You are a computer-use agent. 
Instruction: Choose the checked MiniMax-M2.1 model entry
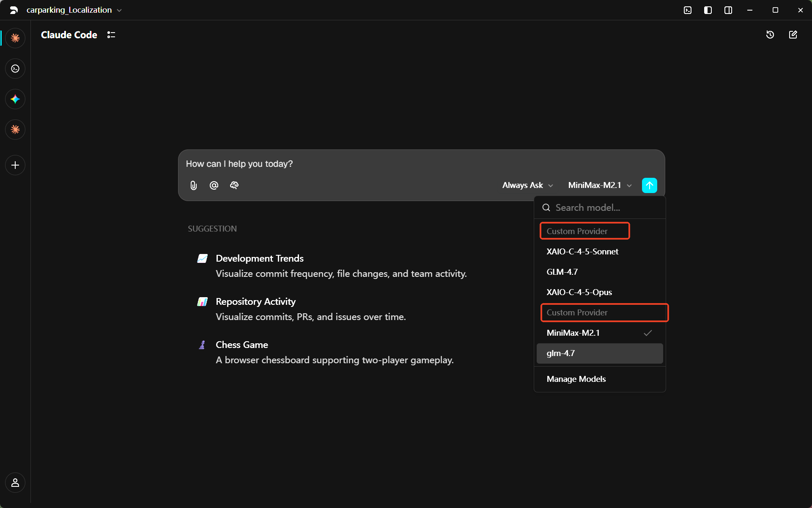point(600,333)
